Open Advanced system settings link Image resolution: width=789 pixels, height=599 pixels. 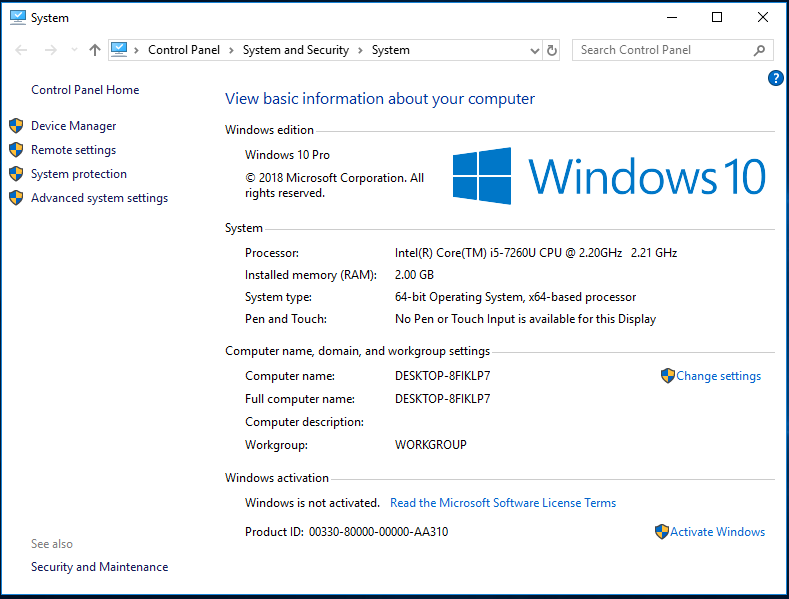click(x=100, y=198)
